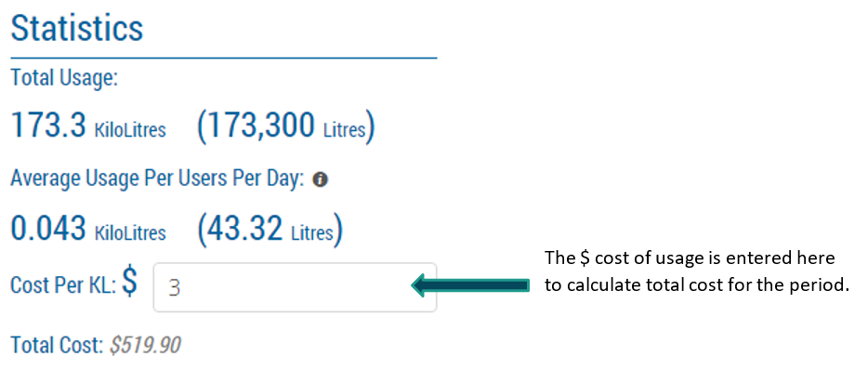The height and width of the screenshot is (383, 868).
Task: Select the Total Usage label
Action: coord(64,79)
